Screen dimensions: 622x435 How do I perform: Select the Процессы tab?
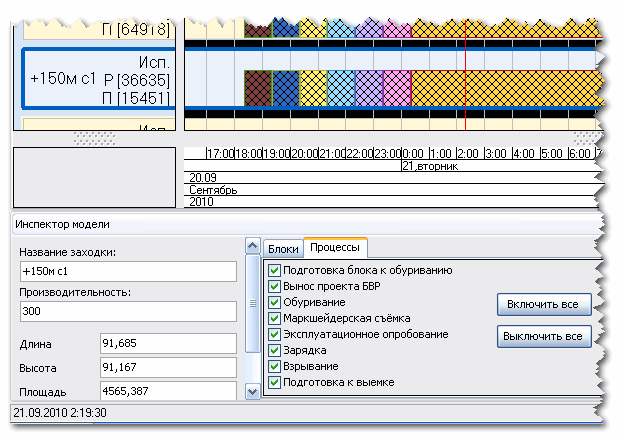tap(335, 247)
